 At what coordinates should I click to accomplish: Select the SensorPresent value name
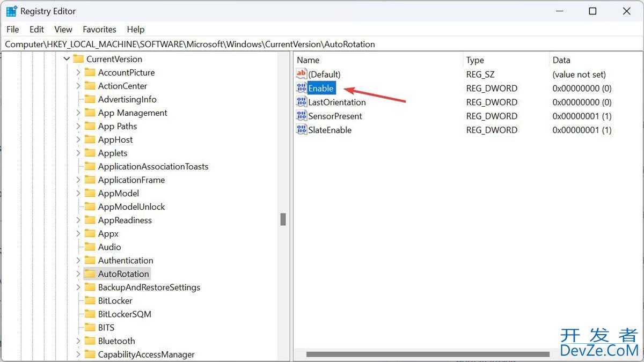(x=335, y=116)
